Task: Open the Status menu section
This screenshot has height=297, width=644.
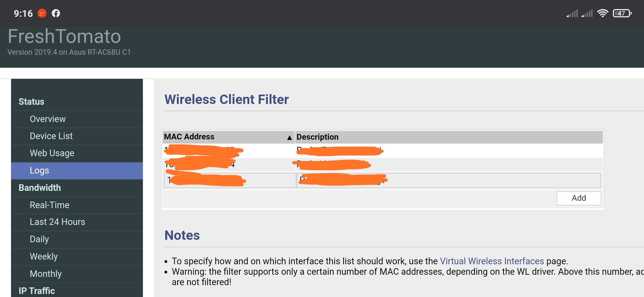Action: [x=32, y=102]
